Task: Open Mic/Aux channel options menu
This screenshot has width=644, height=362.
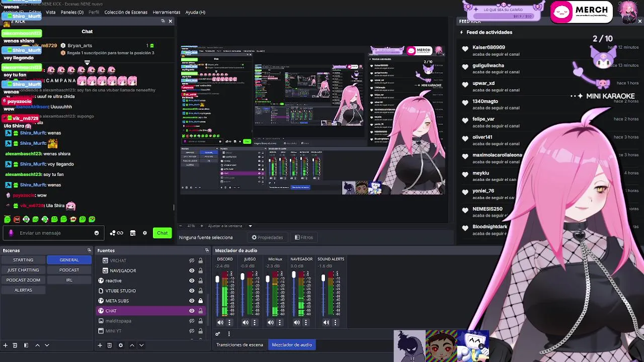Action: coord(280,322)
